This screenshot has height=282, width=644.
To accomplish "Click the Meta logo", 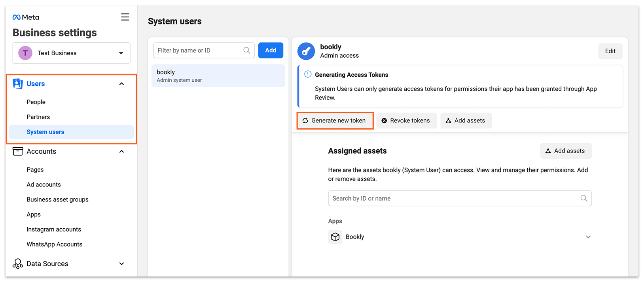I will tap(26, 17).
